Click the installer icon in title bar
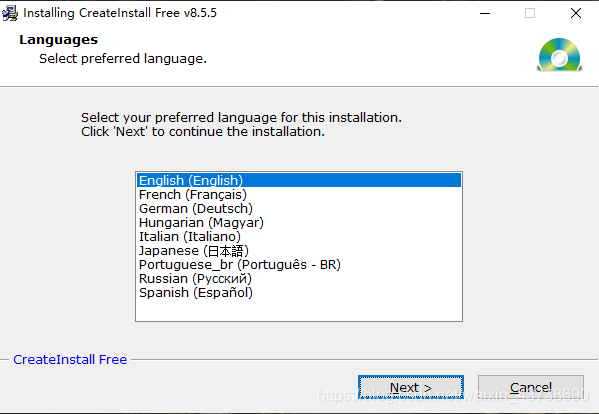 pyautogui.click(x=10, y=13)
